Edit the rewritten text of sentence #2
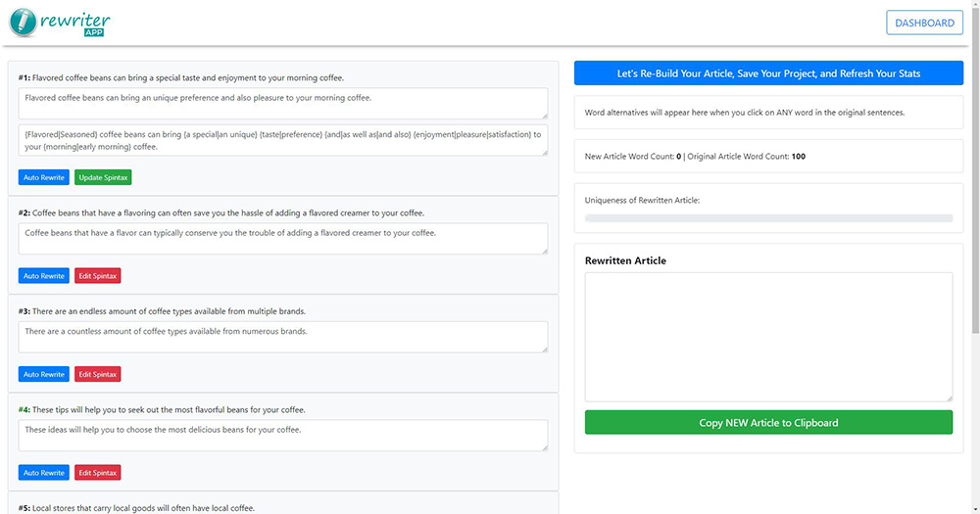 pyautogui.click(x=282, y=238)
